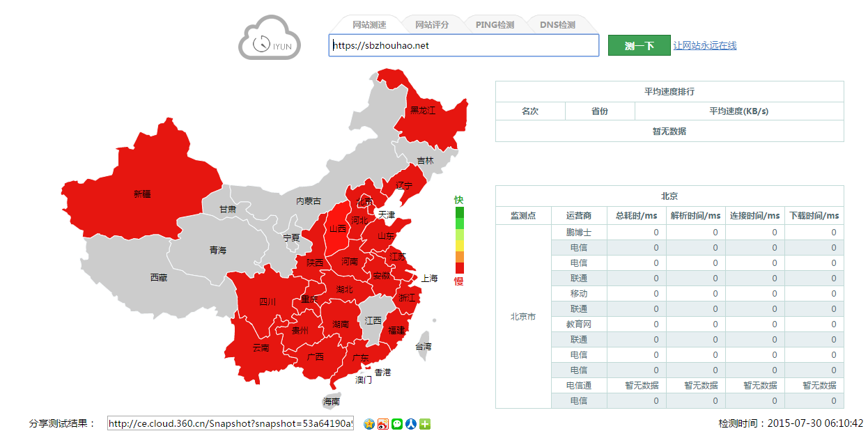The width and height of the screenshot is (868, 431).
Task: Focus the website URL input field
Action: pyautogui.click(x=464, y=45)
